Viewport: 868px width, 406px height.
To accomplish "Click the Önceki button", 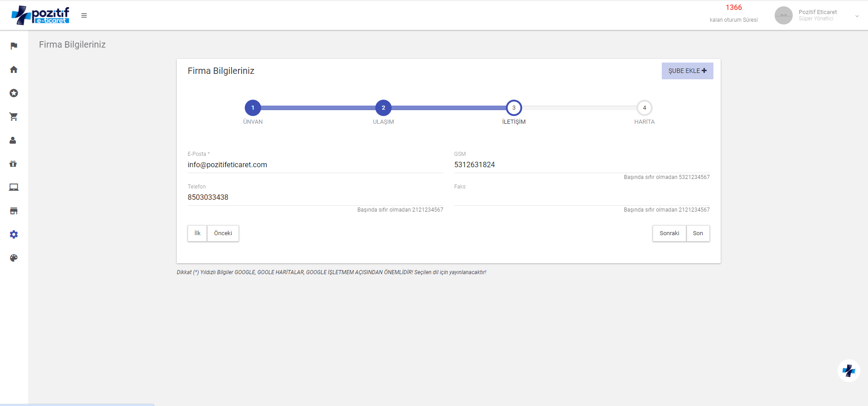I will point(223,233).
